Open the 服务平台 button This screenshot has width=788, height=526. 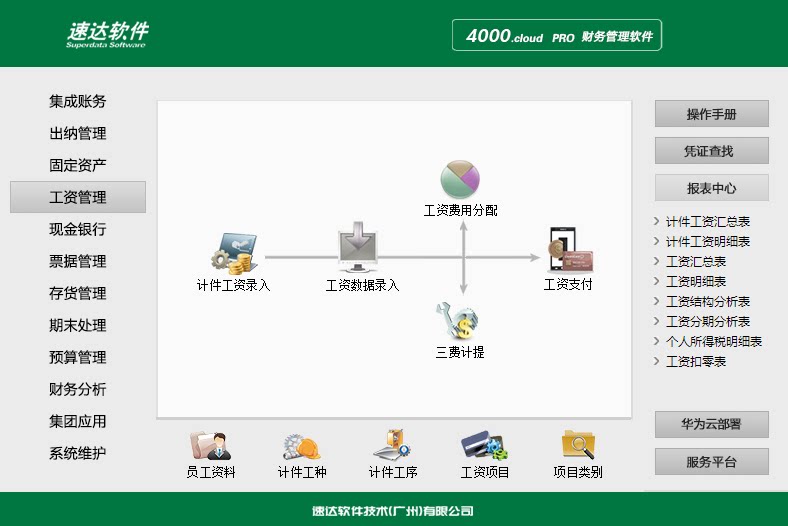point(712,462)
